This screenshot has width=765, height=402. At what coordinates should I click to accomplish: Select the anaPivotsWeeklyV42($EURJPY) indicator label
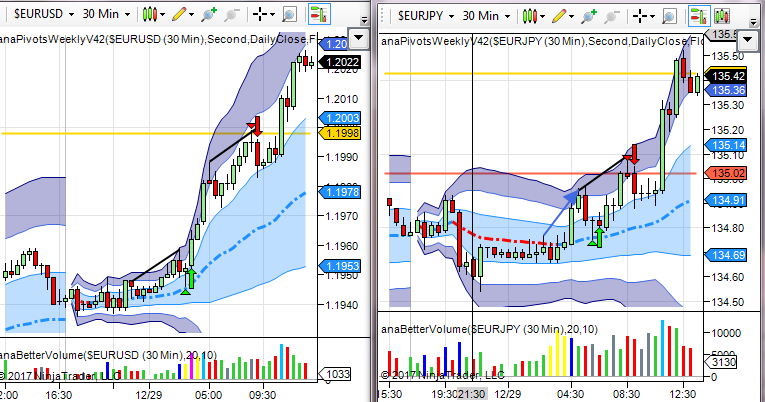pos(542,41)
